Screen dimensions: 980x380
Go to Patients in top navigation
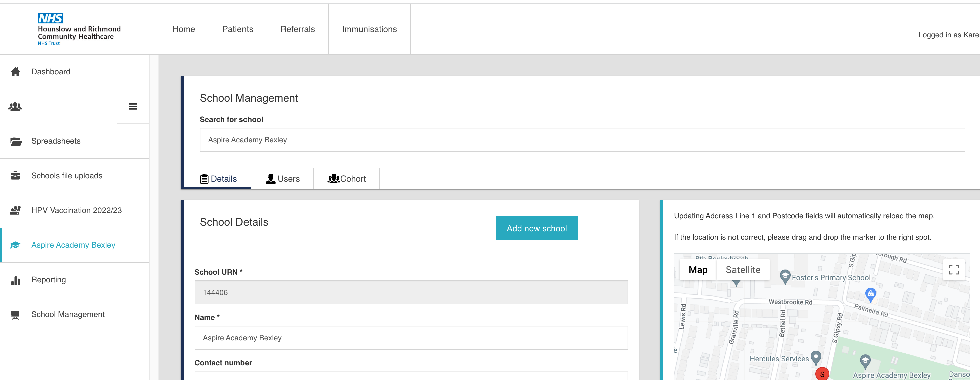point(237,29)
